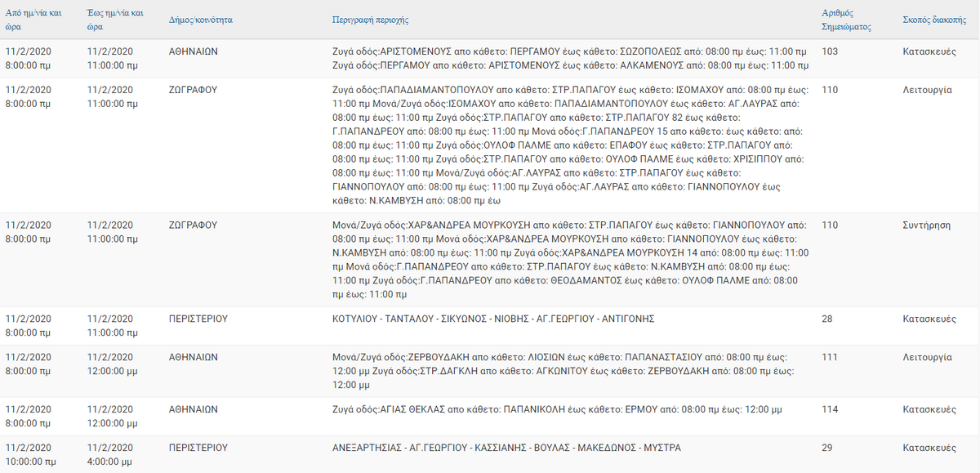Click the ΑΓΙΑΣ ΘΕΚΛΑΣ description row
980x473 pixels.
tap(558, 409)
